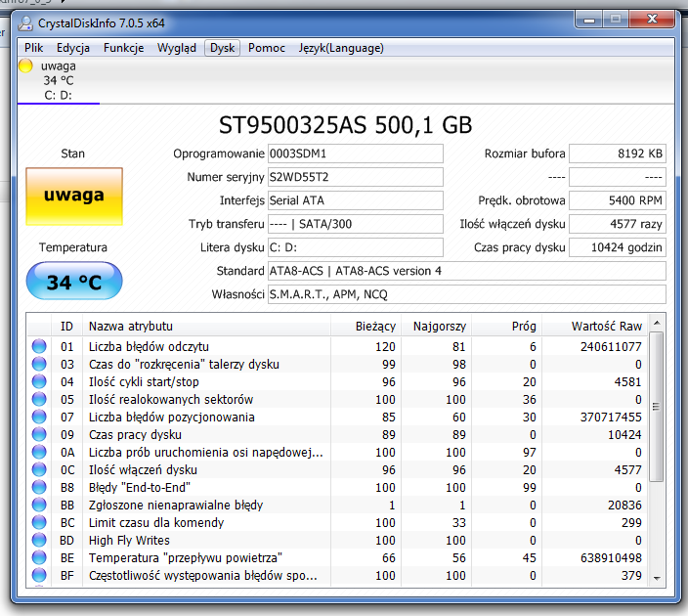Click the Bieżący column header

pyautogui.click(x=365, y=327)
